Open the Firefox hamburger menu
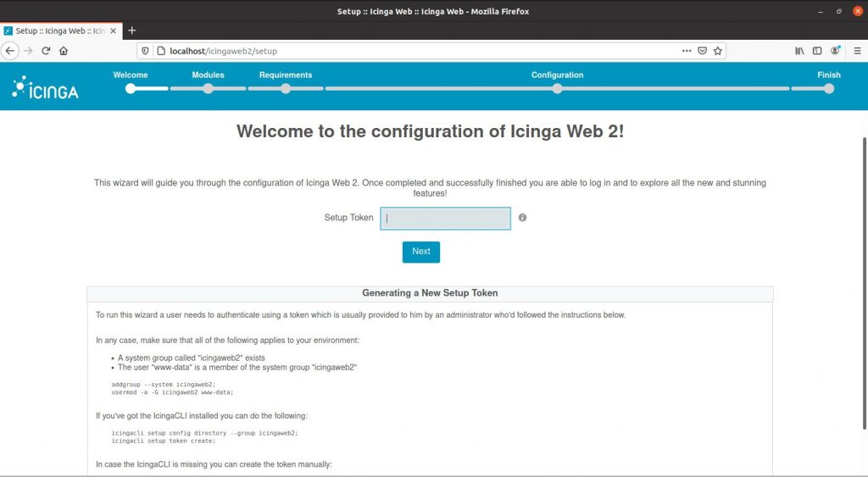 (857, 51)
